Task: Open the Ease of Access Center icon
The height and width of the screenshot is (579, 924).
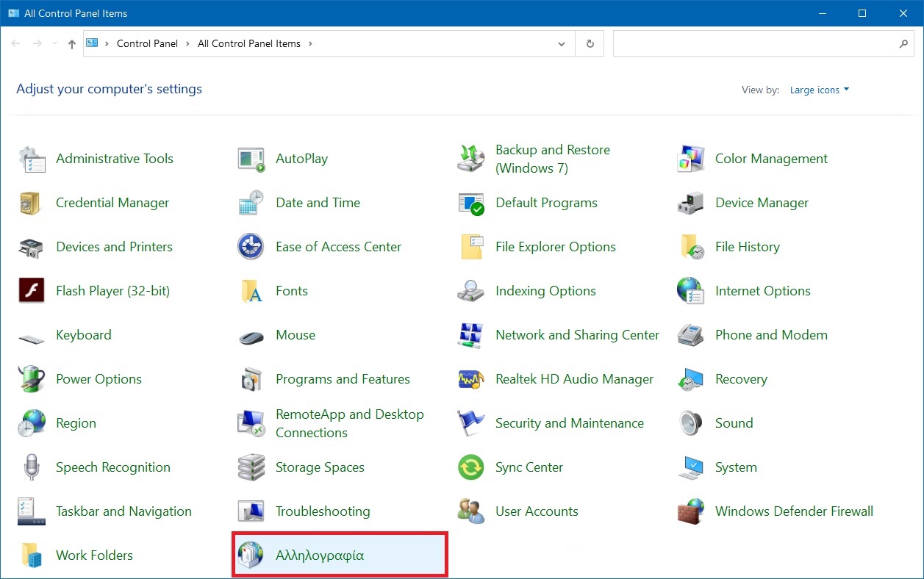Action: (251, 247)
